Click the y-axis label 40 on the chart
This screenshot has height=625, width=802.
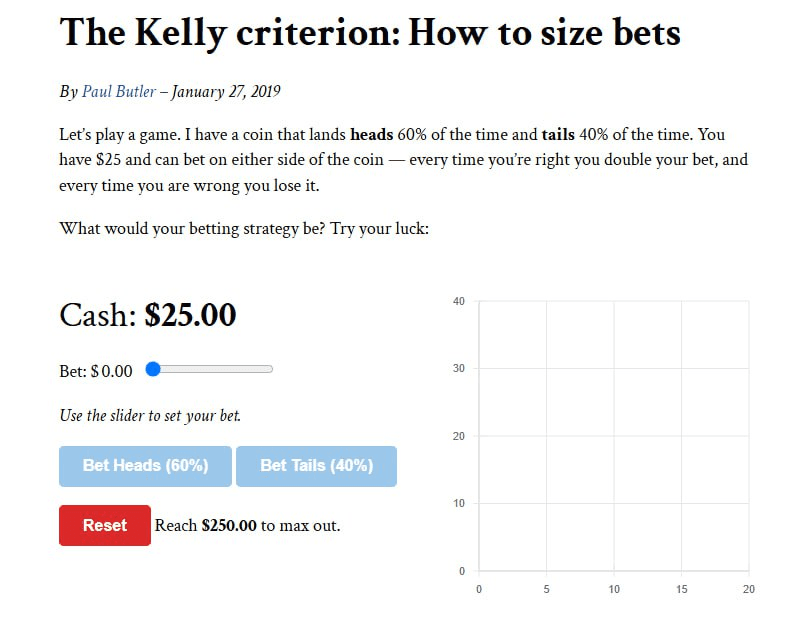click(x=459, y=301)
